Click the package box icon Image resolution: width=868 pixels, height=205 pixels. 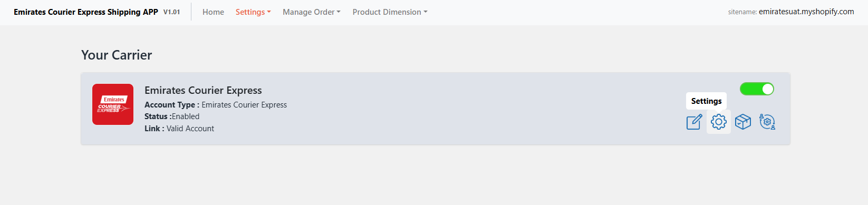(742, 122)
